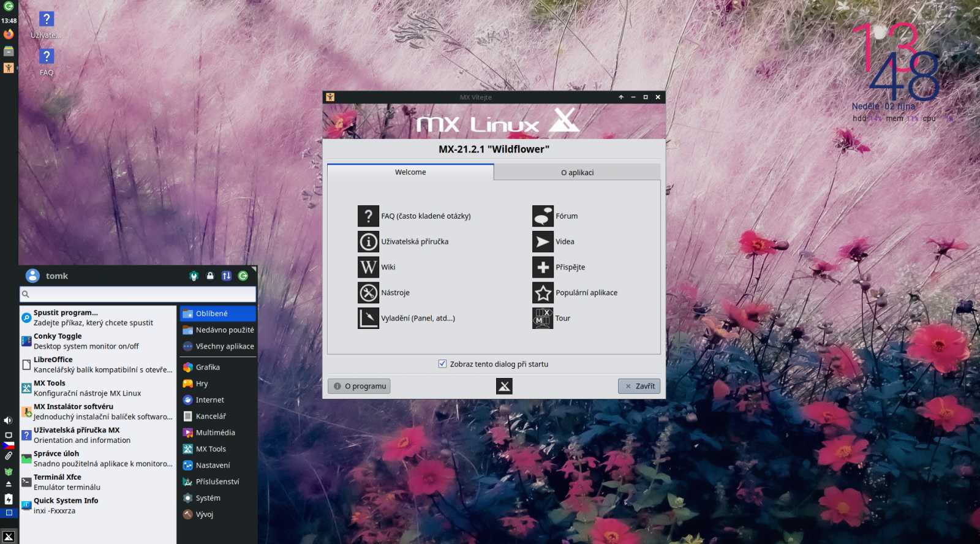
Task: Open the Hry category
Action: pos(218,384)
